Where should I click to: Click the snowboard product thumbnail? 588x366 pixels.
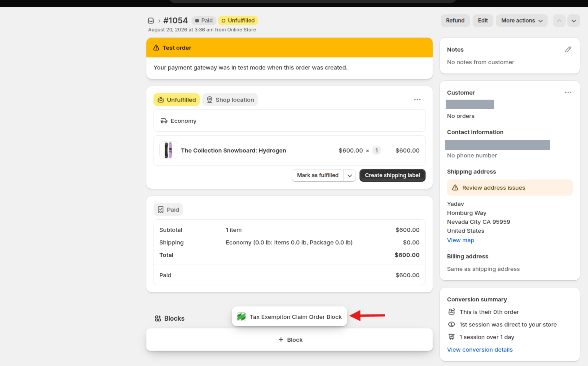(x=168, y=150)
